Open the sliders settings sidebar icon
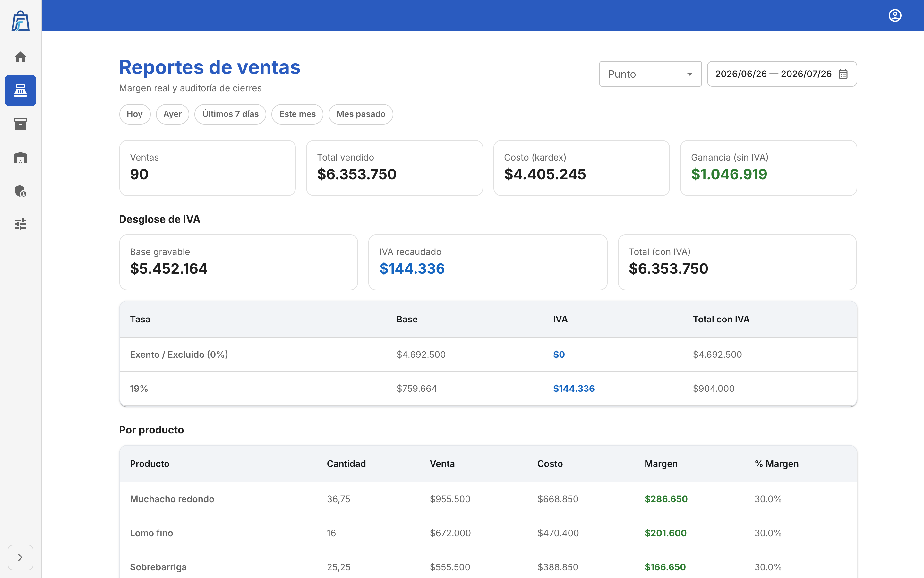The width and height of the screenshot is (924, 578). (x=21, y=224)
